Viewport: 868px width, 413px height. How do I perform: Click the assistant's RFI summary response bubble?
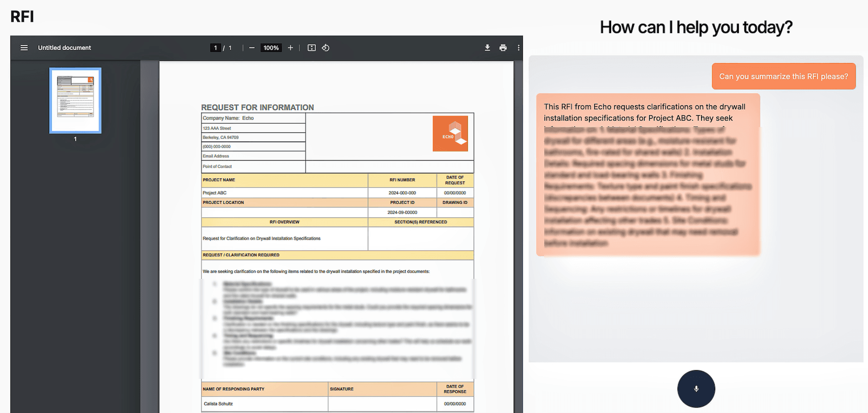[648, 175]
